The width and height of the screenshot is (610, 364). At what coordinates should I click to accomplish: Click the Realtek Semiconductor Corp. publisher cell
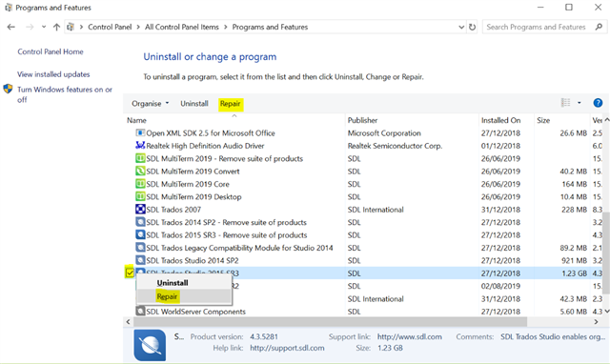[395, 146]
